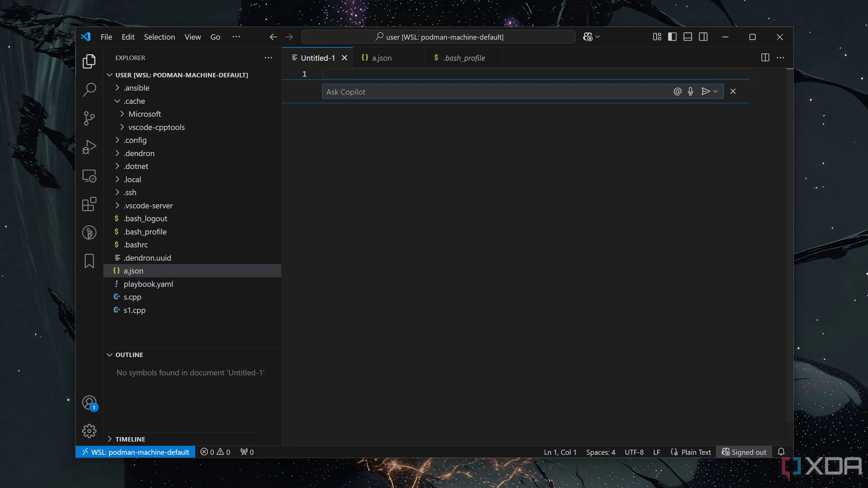The image size is (868, 488).
Task: Open the overflow menu ellipsis in menu bar
Action: tap(236, 37)
